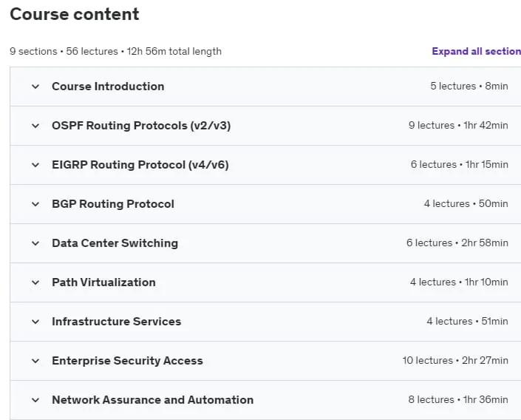Click the 10 lectures • 2hr 27min summary
The height and width of the screenshot is (420, 521).
tap(455, 360)
